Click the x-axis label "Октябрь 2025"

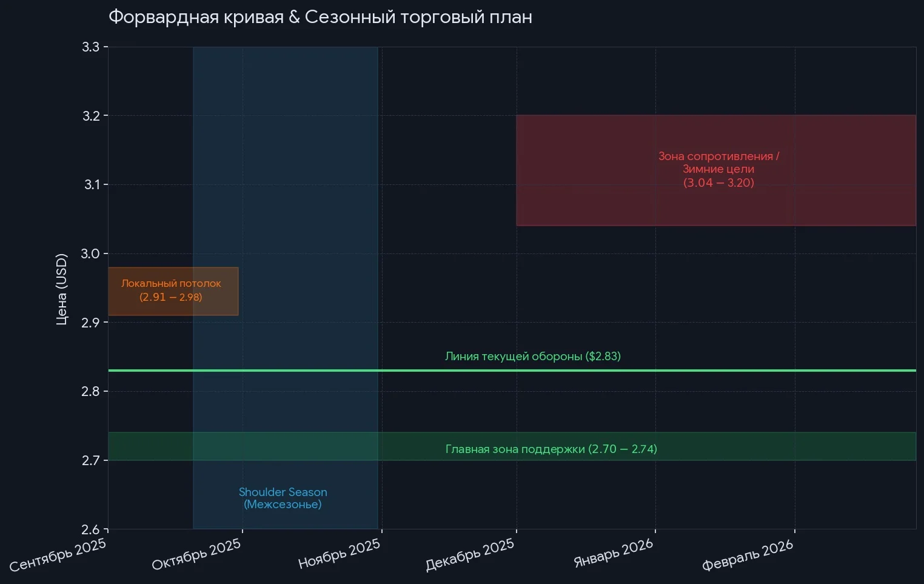click(x=196, y=555)
